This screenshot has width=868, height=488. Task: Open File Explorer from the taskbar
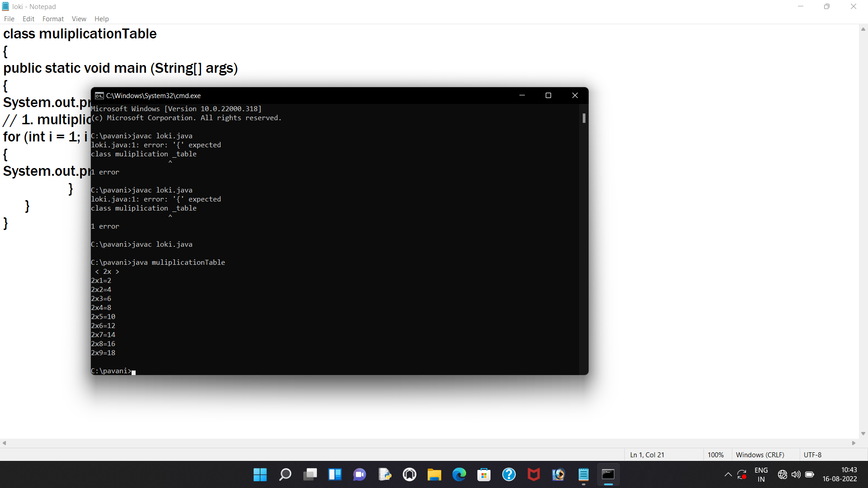tap(434, 474)
